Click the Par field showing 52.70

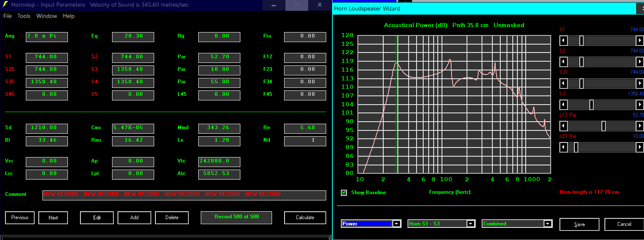point(219,57)
